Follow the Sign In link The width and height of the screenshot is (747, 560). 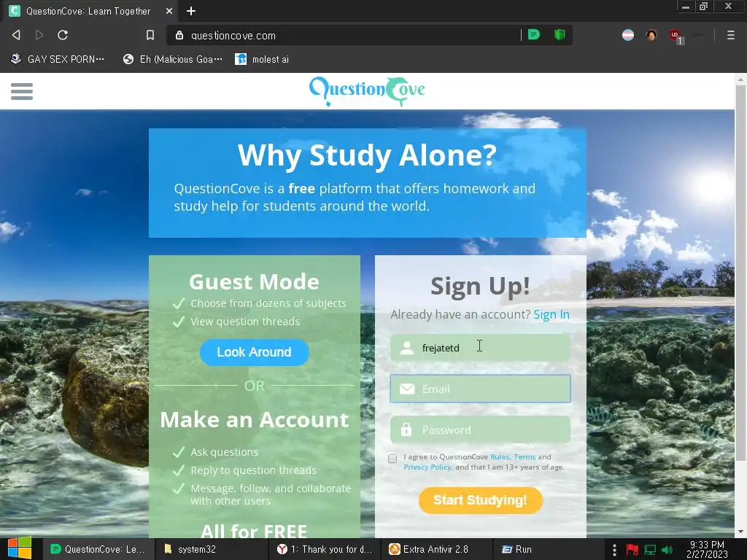[x=551, y=315]
